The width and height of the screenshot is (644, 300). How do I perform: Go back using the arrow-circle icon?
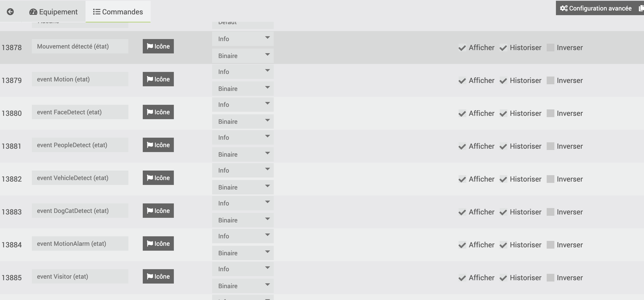[10, 12]
